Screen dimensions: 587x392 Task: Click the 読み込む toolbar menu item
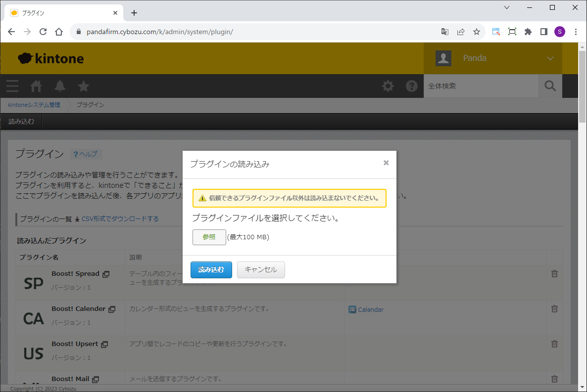pyautogui.click(x=21, y=121)
